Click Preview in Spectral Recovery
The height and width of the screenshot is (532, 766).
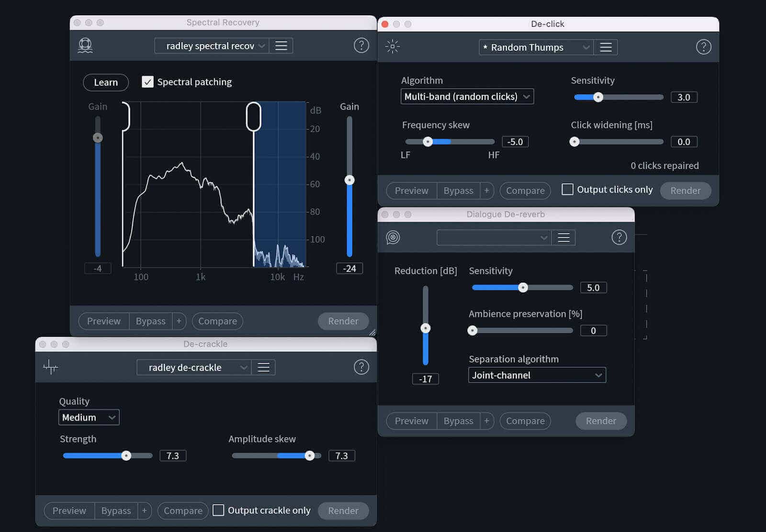[104, 321]
